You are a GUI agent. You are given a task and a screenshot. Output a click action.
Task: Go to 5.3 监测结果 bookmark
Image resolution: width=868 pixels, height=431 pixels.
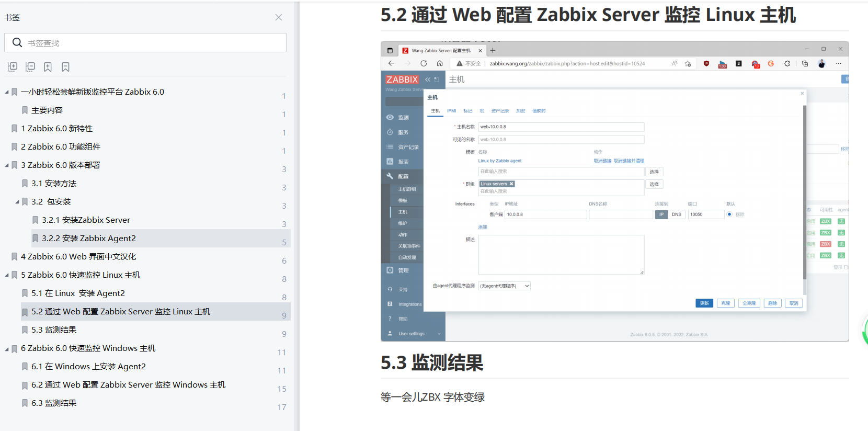54,330
